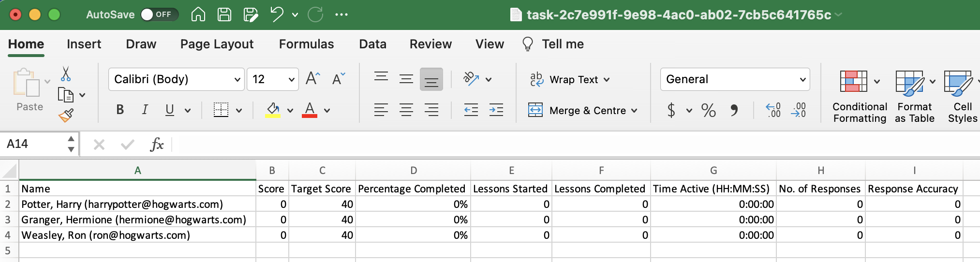Viewport: 980px width, 262px height.
Task: Click the Copy icon
Action: (x=65, y=95)
